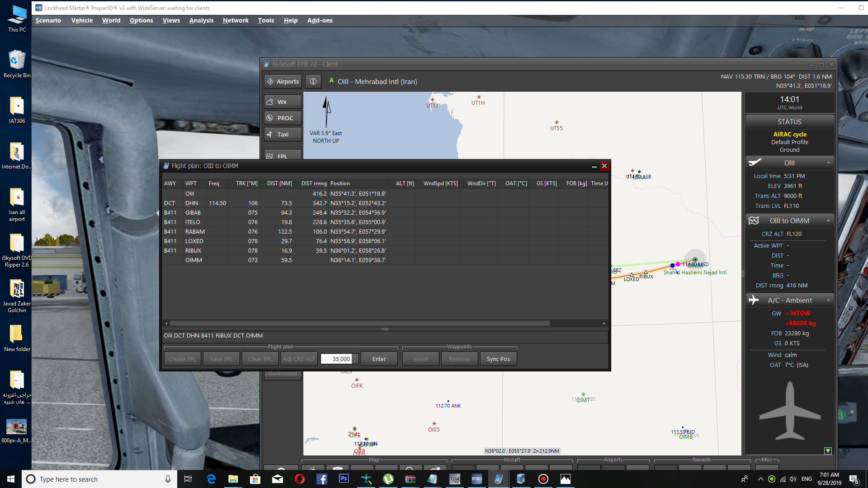Image resolution: width=868 pixels, height=488 pixels.
Task: Open uTorrent from the taskbar
Action: (388, 479)
